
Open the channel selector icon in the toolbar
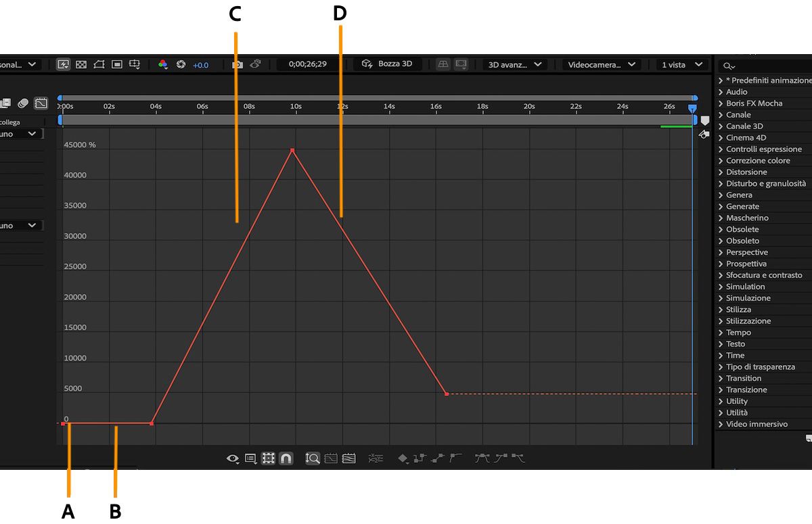click(164, 65)
